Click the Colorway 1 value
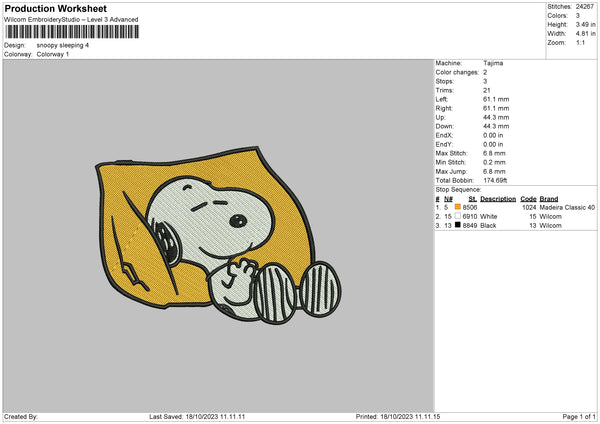Viewport: 600px width, 424px height. 51,54
